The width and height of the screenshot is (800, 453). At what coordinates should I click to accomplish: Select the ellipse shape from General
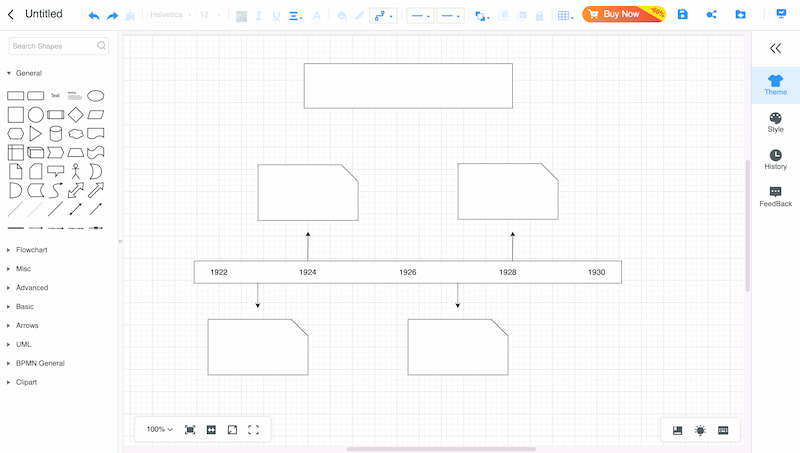point(96,96)
